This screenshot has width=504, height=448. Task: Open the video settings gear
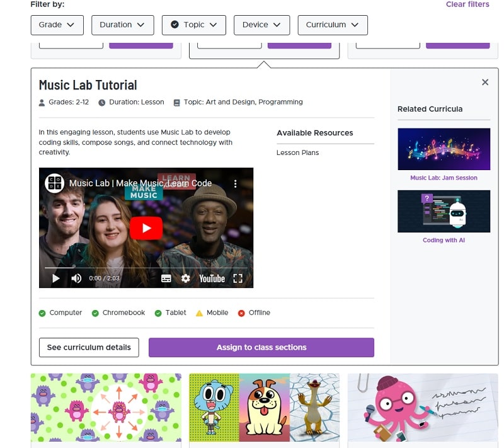click(185, 279)
